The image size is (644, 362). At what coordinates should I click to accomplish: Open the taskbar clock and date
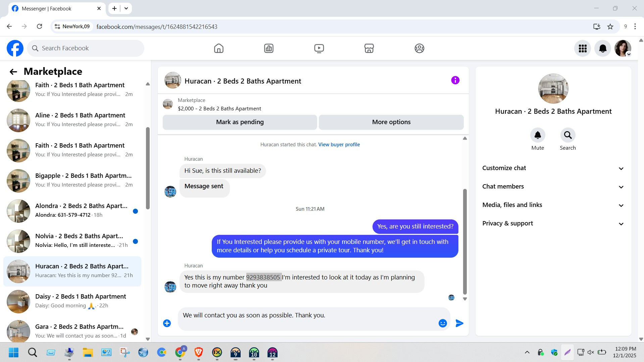625,352
